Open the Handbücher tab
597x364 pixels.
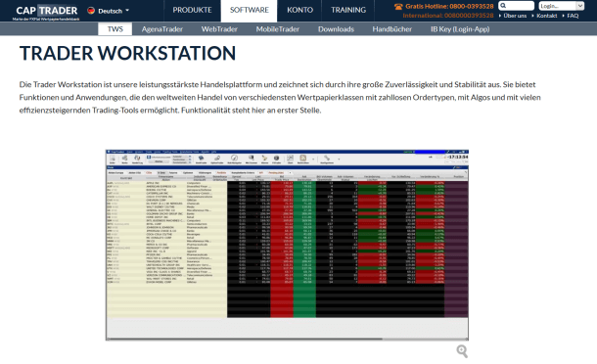(392, 29)
